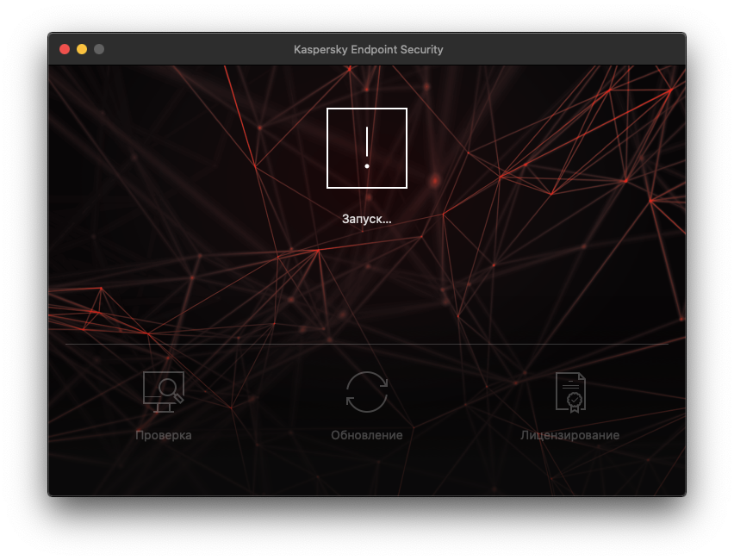Click the Проверка label
The height and width of the screenshot is (560, 734).
(164, 435)
